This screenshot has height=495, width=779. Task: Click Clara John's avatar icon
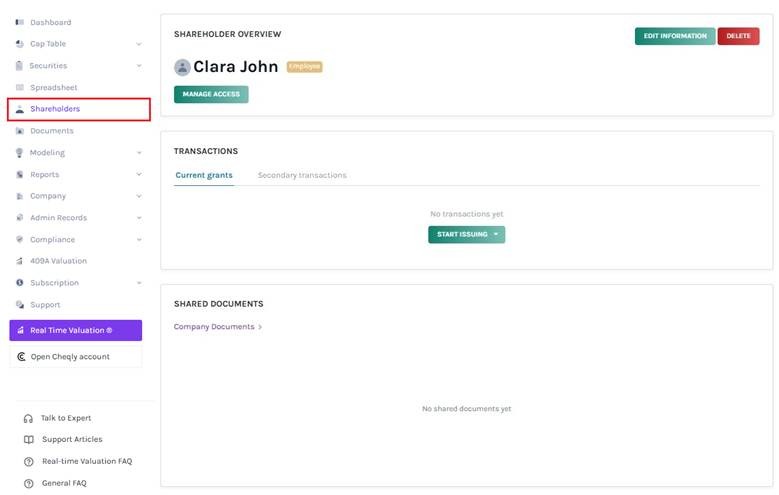[x=182, y=67]
